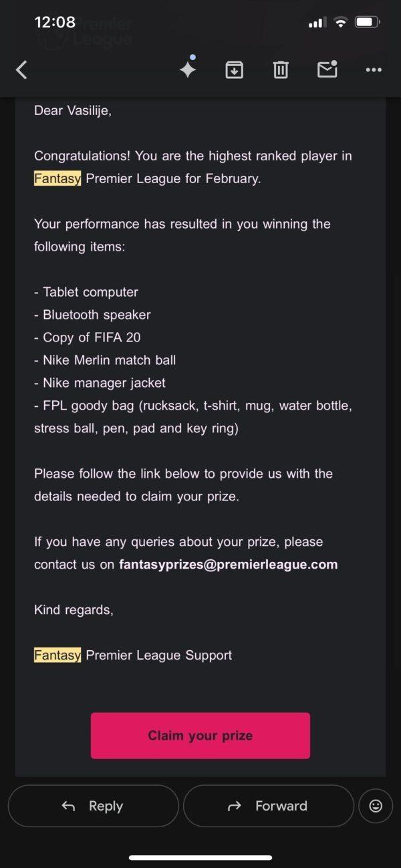401x868 pixels.
Task: Open fantasyprizes@premierleague.com email link
Action: pos(228,564)
